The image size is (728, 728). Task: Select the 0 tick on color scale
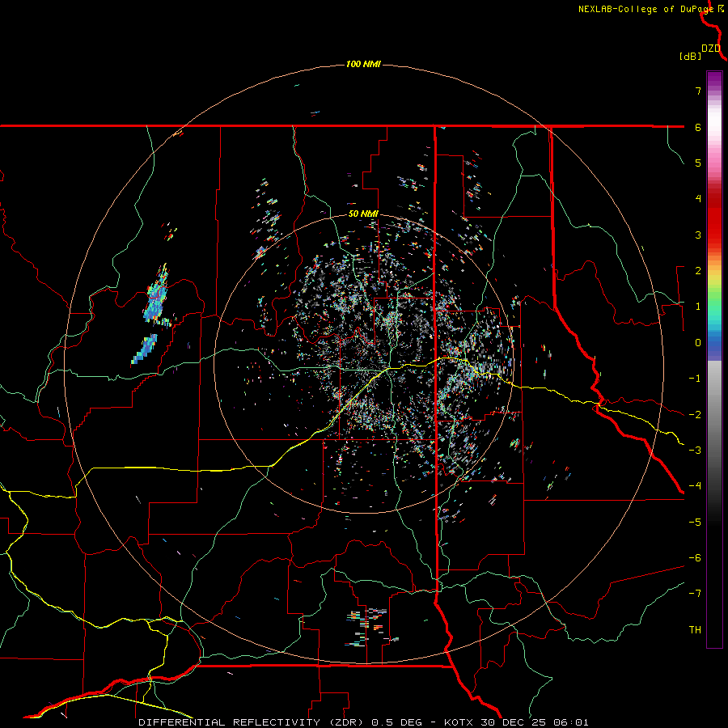[698, 343]
